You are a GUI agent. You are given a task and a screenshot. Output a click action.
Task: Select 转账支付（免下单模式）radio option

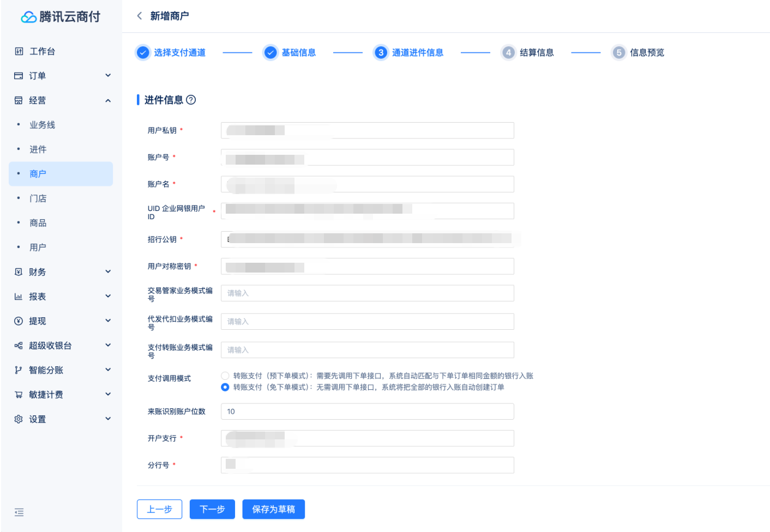[225, 387]
